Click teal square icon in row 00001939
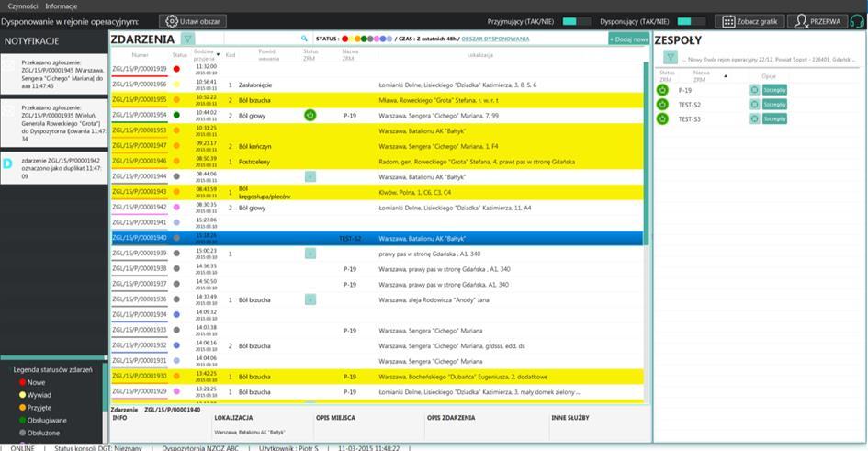868x451 pixels. 310,254
